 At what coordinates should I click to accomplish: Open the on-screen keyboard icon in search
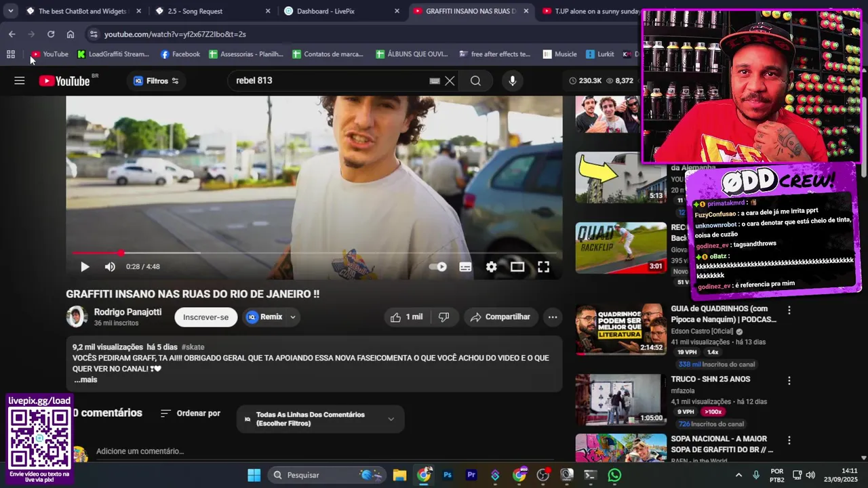435,81
